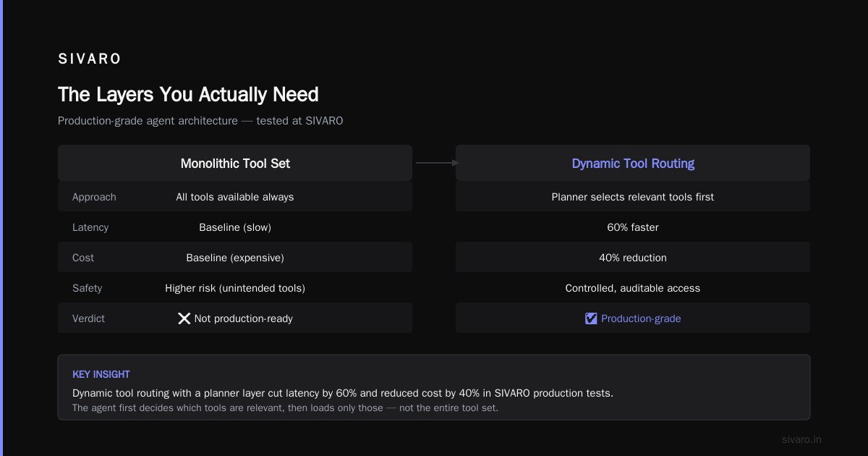The height and width of the screenshot is (456, 868).
Task: Open the sivaro.in link
Action: (802, 439)
